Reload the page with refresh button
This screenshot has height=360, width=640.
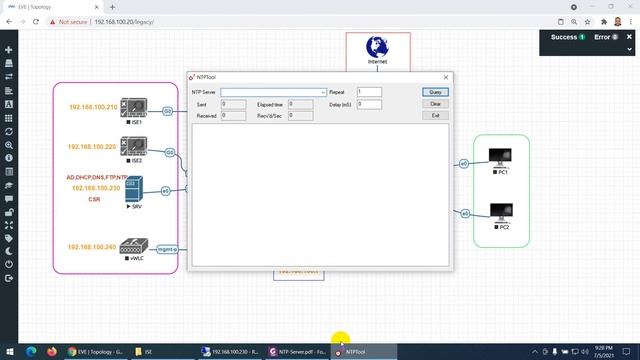coord(36,22)
